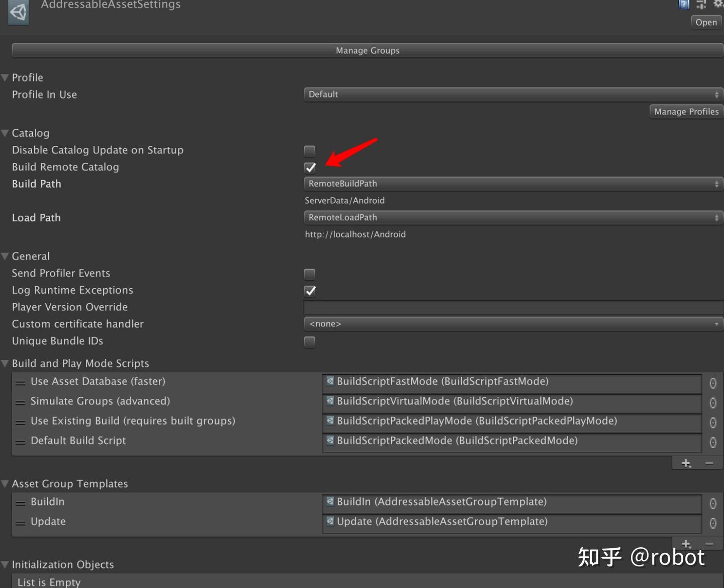Screen dimensions: 724x588
Task: Open object picker for Update template field
Action: point(713,523)
